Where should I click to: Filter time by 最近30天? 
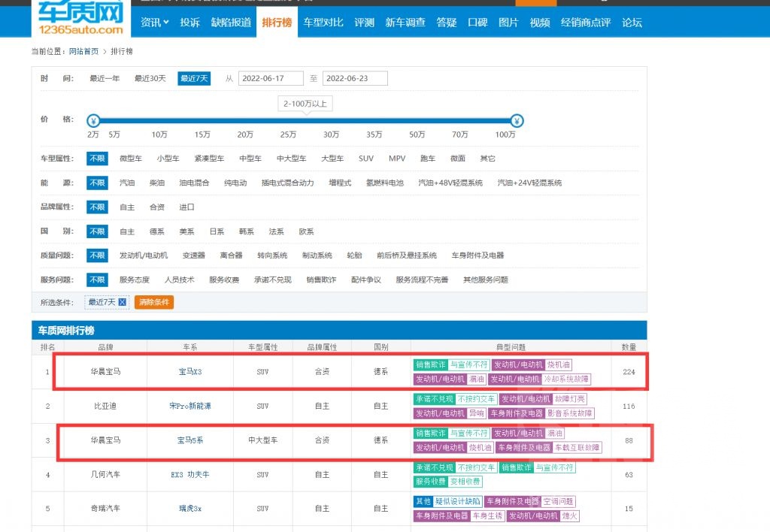tap(150, 79)
